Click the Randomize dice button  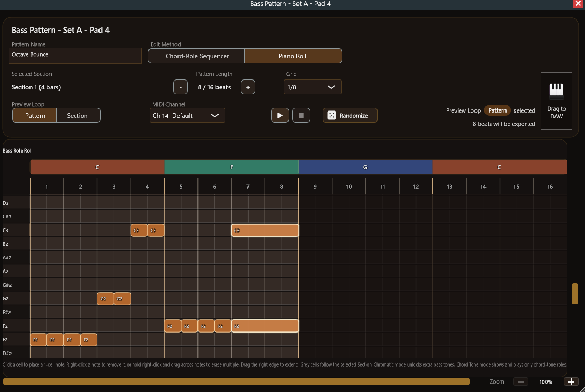350,116
